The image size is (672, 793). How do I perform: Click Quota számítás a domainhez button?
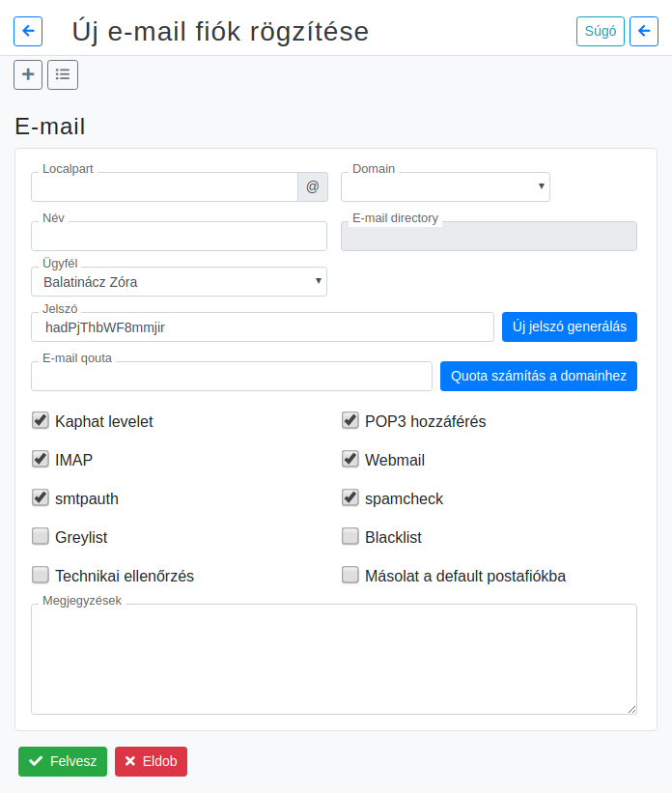539,377
